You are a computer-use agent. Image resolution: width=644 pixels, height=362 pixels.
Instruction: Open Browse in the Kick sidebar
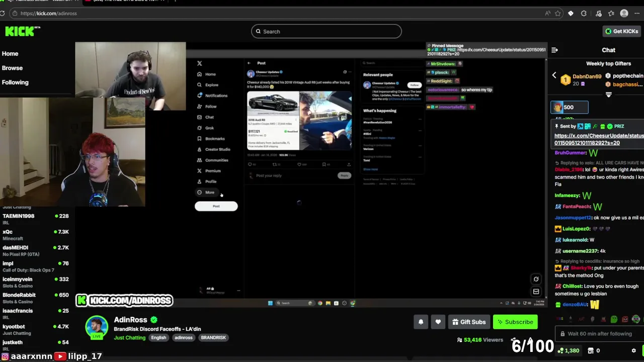[x=12, y=68]
